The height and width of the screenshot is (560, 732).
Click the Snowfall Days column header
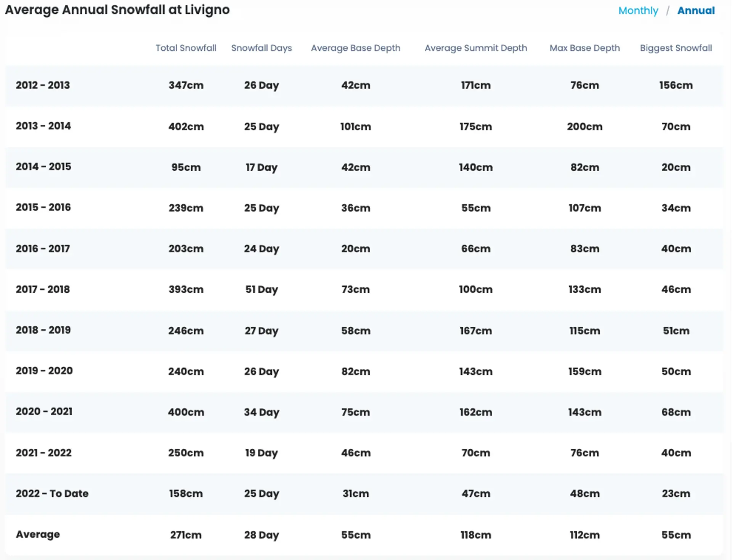(x=261, y=48)
